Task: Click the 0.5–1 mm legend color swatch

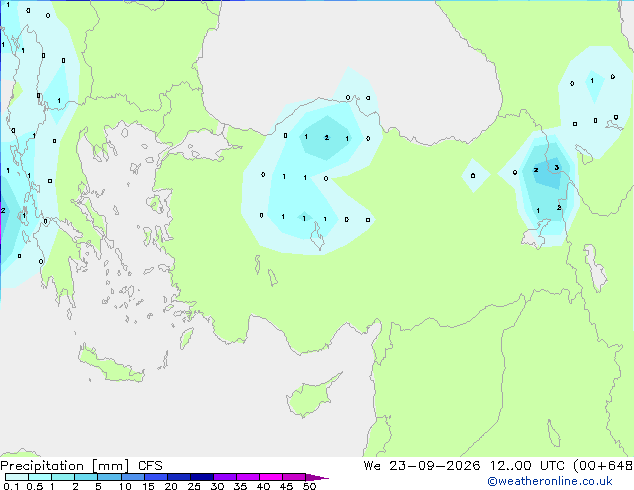Action: tap(40, 477)
